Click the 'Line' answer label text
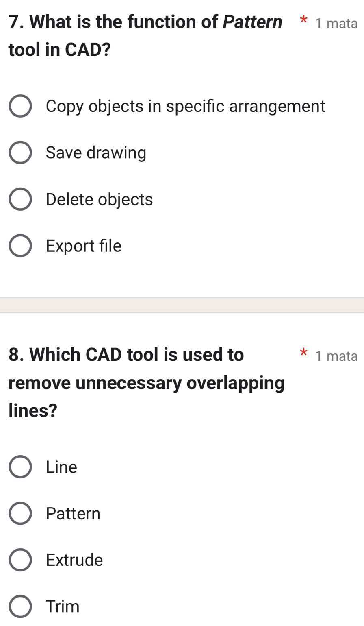 61,467
